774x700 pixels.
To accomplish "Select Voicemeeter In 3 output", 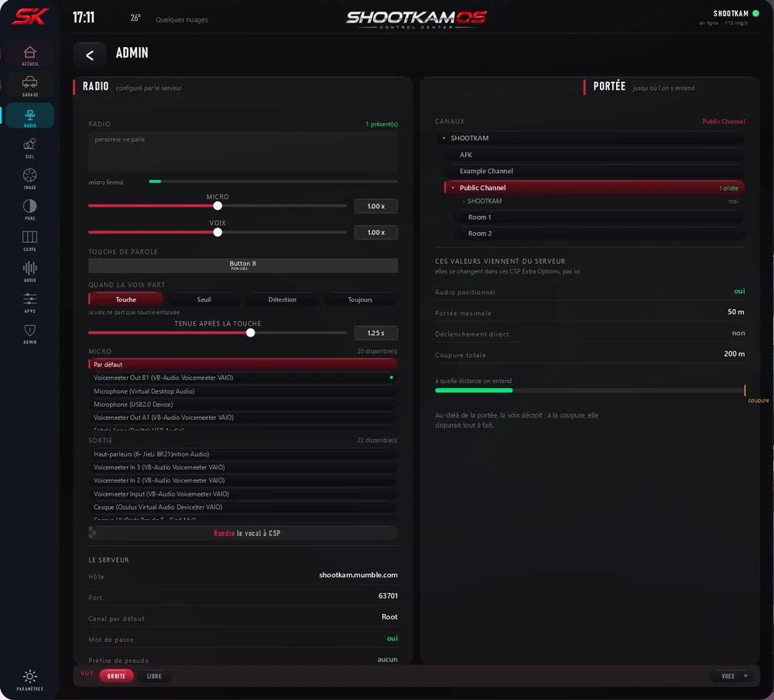I will coord(243,467).
